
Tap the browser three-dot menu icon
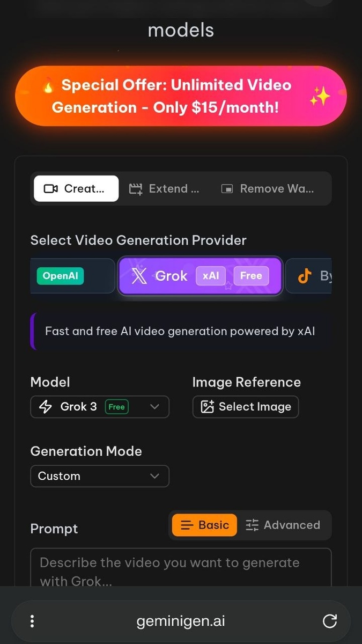[32, 621]
